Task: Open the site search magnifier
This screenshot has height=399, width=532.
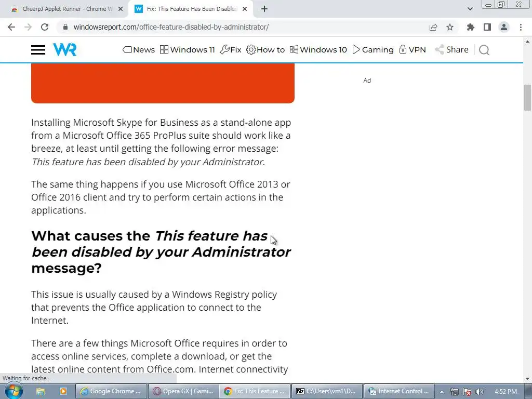Action: tap(484, 50)
